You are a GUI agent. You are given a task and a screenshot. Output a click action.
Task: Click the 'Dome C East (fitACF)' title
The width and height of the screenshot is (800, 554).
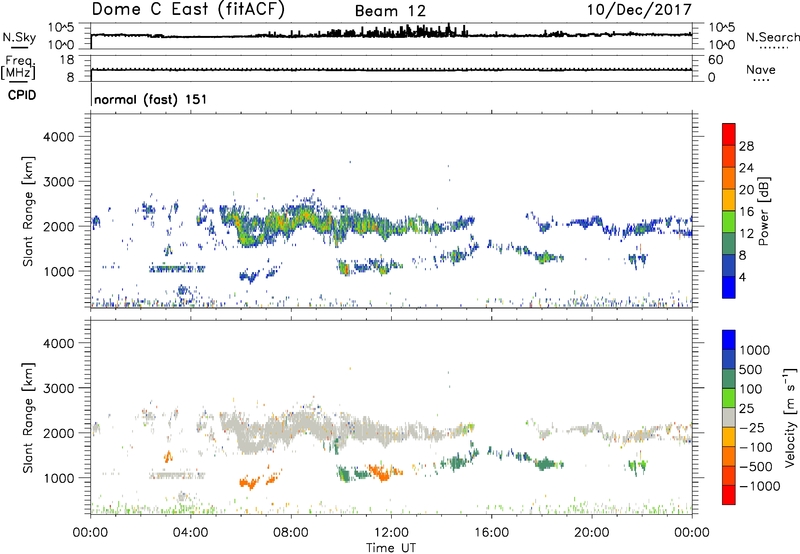click(188, 10)
